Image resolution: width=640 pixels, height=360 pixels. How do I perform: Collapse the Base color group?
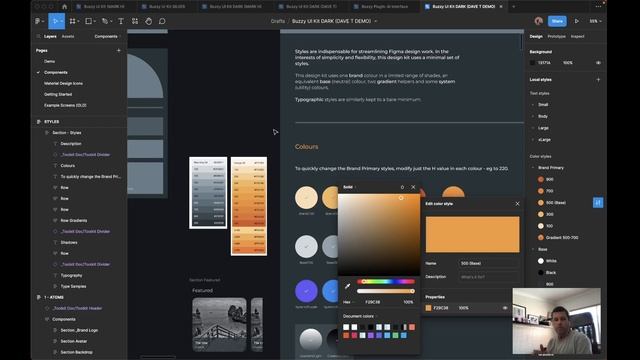click(x=533, y=249)
